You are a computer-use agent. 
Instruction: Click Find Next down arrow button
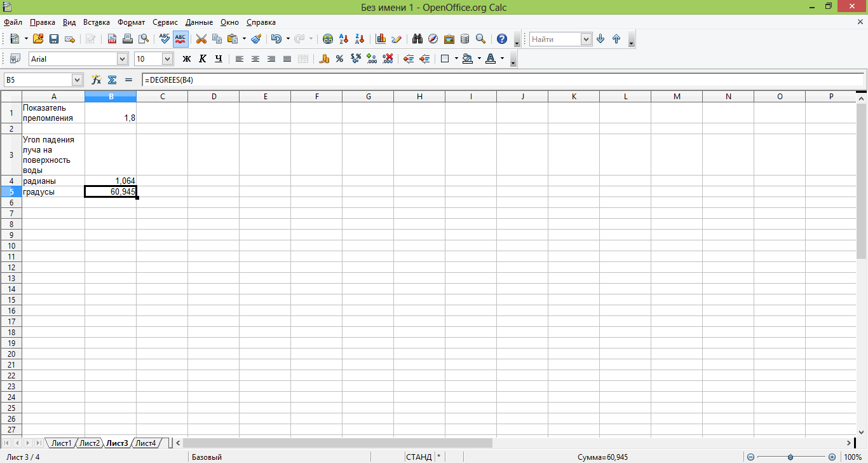coord(600,39)
